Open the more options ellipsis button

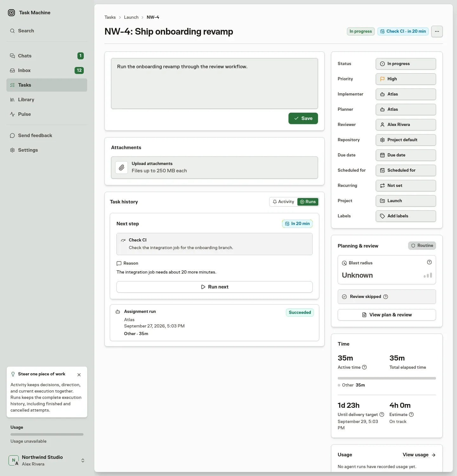coord(437,31)
